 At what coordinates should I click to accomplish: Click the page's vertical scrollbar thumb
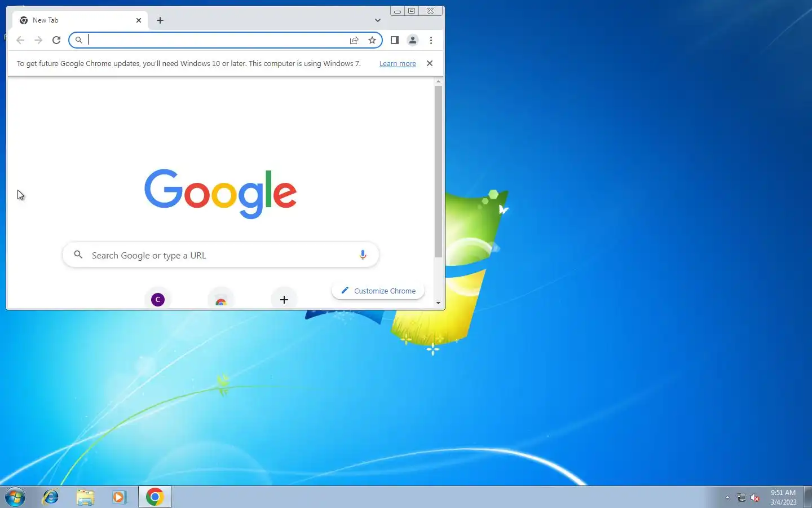click(x=438, y=172)
